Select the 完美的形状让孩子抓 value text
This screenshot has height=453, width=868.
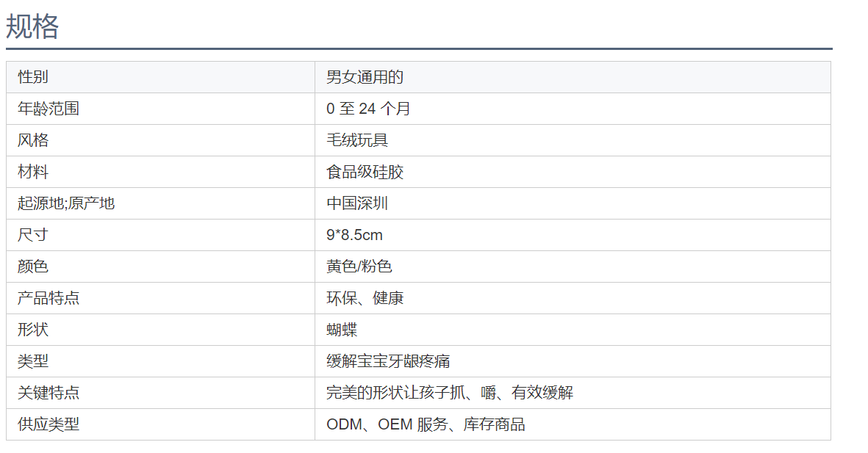tap(396, 393)
